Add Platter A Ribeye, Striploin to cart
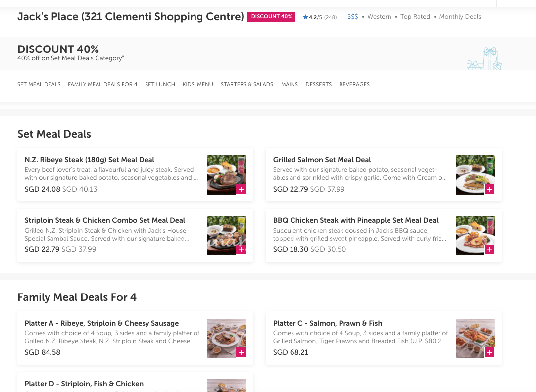Viewport: 536px width, 392px height. [241, 352]
